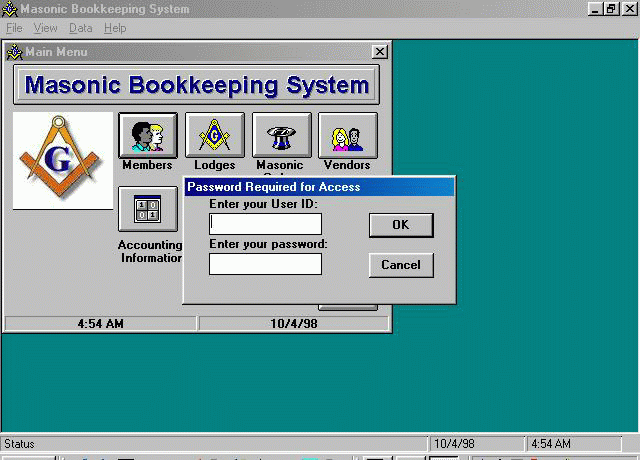Restore down the main application window
Screen dimensions: 640x460
(611, 9)
